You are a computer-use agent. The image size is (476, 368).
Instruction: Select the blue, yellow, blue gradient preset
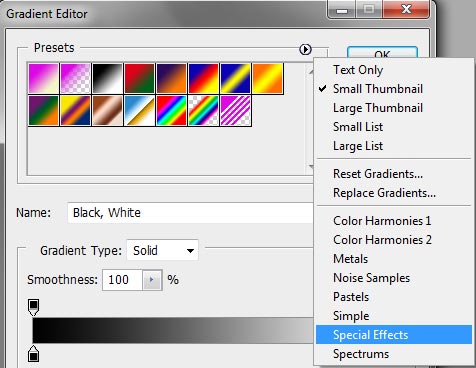pos(235,79)
